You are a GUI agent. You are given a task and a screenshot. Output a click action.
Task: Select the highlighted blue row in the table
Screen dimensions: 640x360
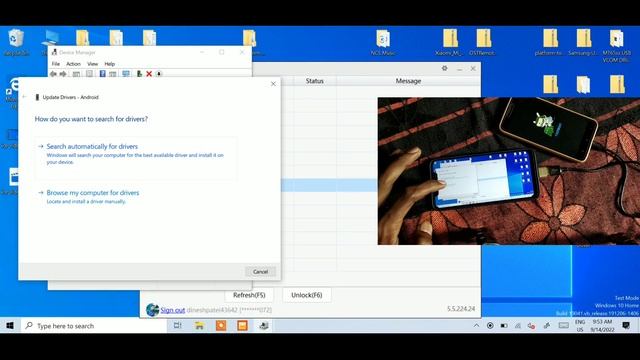coord(329,185)
